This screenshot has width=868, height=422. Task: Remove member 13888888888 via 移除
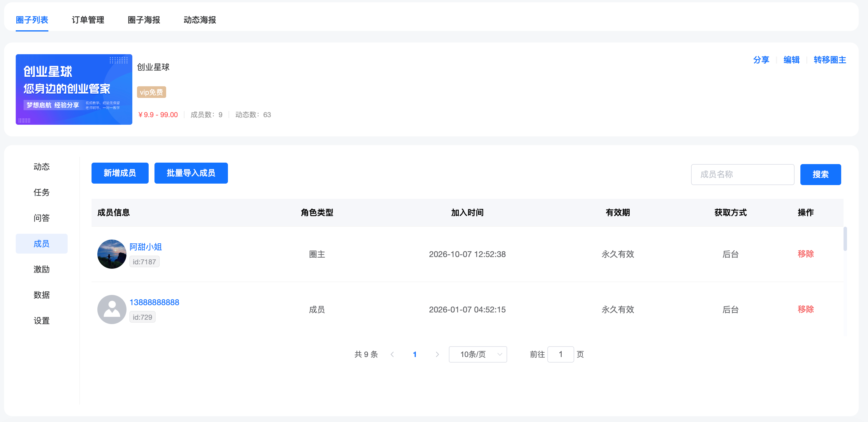[806, 309]
